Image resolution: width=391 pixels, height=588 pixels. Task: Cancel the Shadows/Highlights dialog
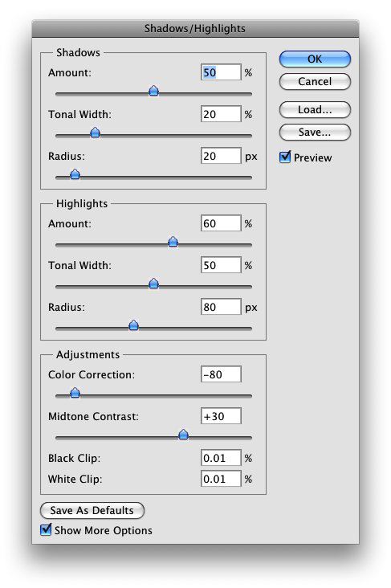[x=315, y=82]
